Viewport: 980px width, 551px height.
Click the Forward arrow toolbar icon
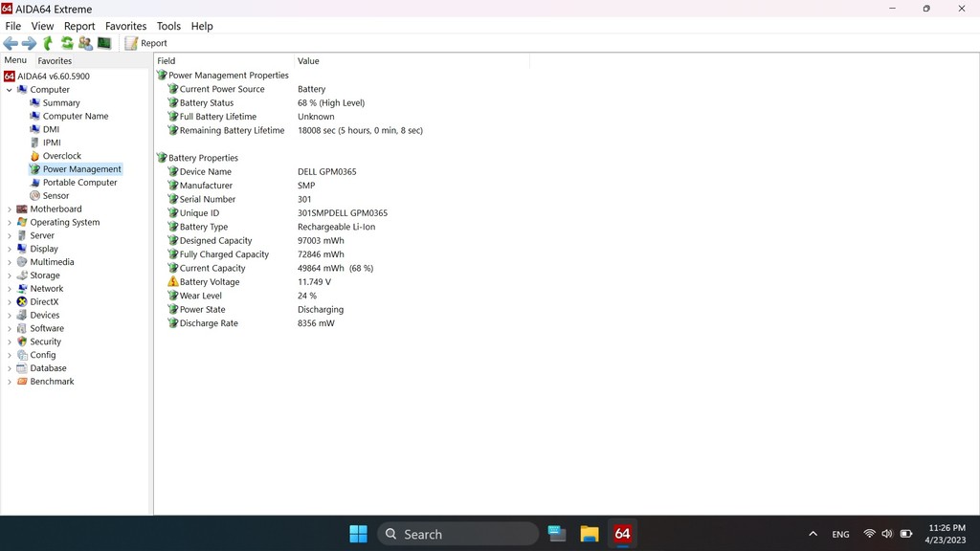pos(29,43)
